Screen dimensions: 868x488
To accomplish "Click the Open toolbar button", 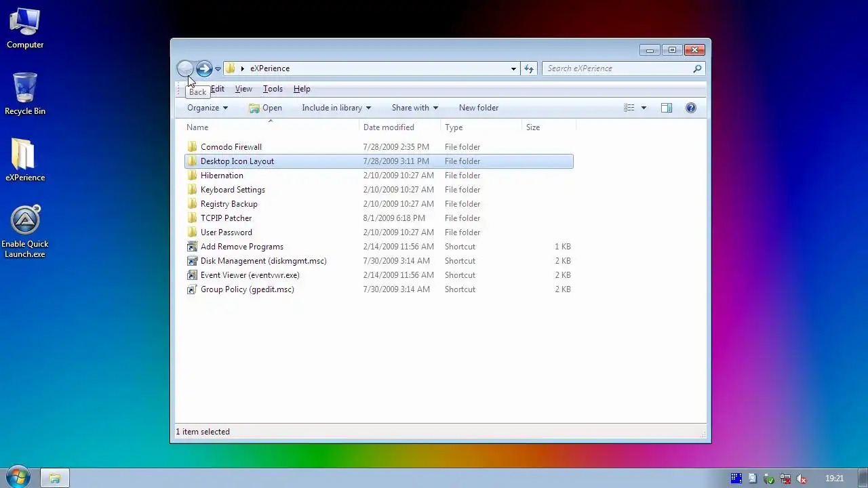I will click(x=265, y=108).
